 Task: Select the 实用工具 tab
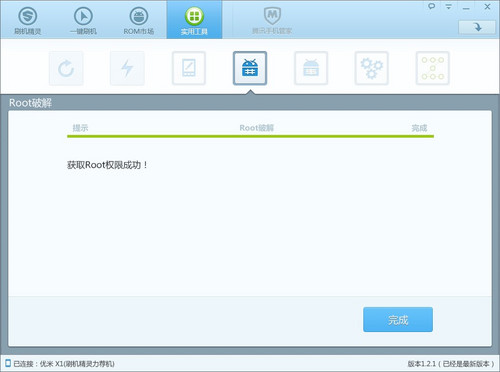tap(194, 19)
